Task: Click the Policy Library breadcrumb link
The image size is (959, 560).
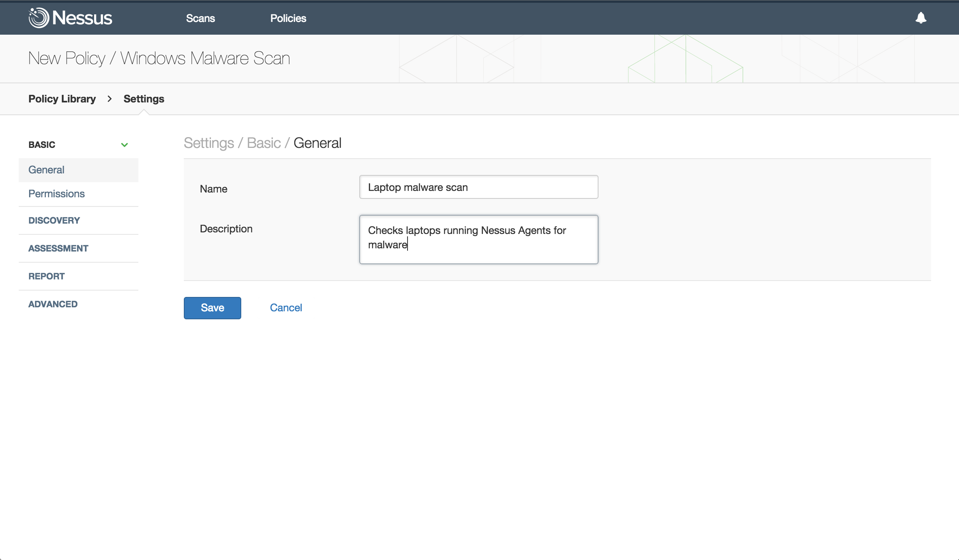Action: pyautogui.click(x=61, y=99)
